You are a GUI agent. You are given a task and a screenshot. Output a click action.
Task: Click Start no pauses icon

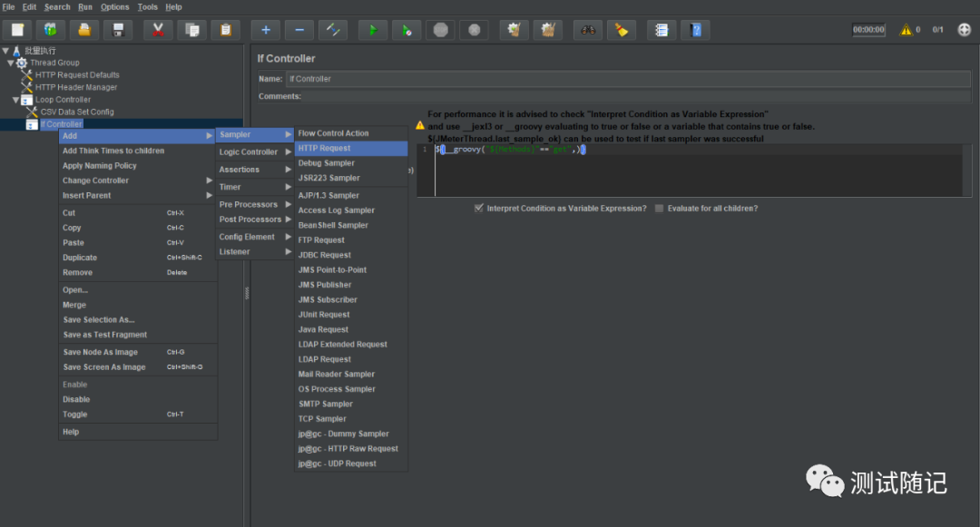407,30
